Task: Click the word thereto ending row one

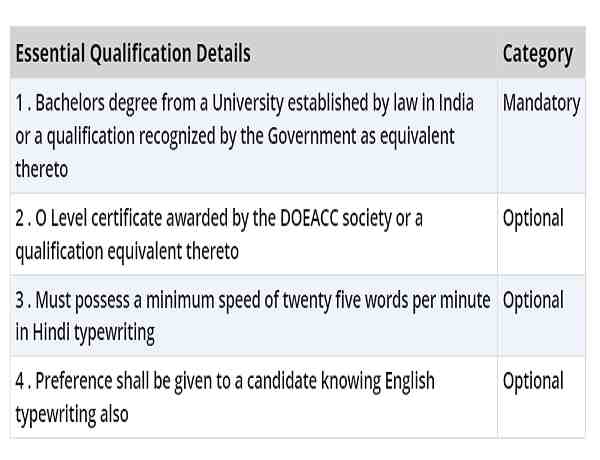Action: tap(42, 169)
